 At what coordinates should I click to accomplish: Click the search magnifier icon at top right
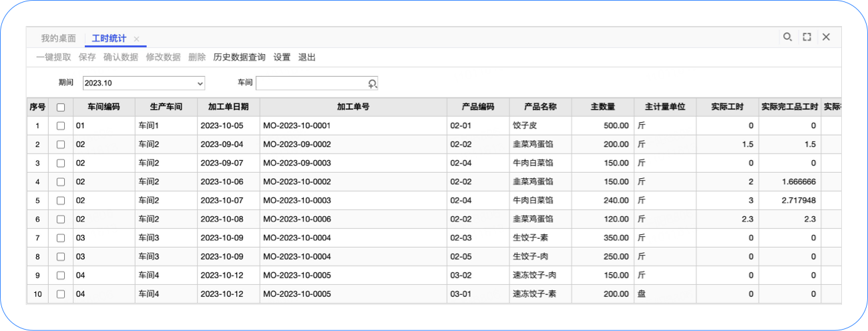(x=787, y=37)
